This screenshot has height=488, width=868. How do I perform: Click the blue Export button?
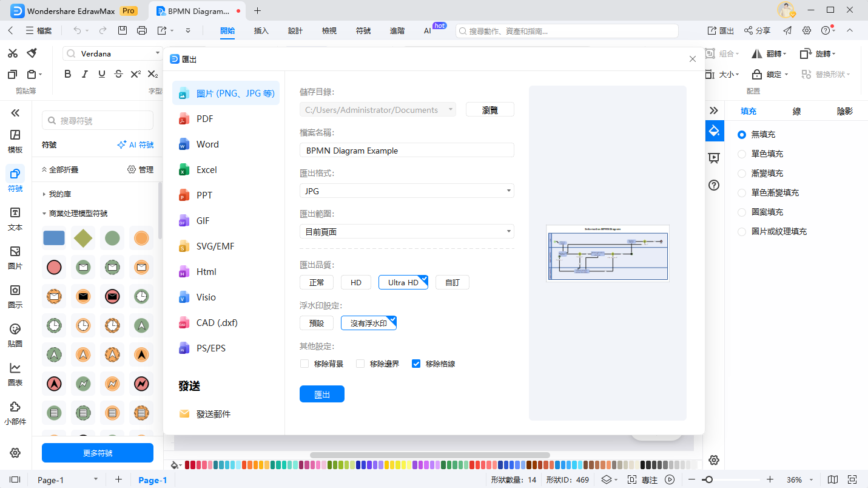tap(321, 395)
